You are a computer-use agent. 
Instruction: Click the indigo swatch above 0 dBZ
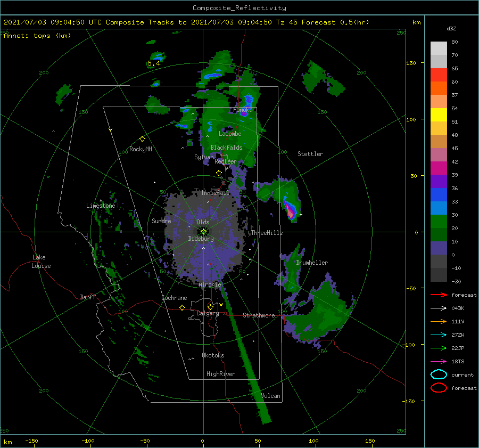click(x=439, y=248)
